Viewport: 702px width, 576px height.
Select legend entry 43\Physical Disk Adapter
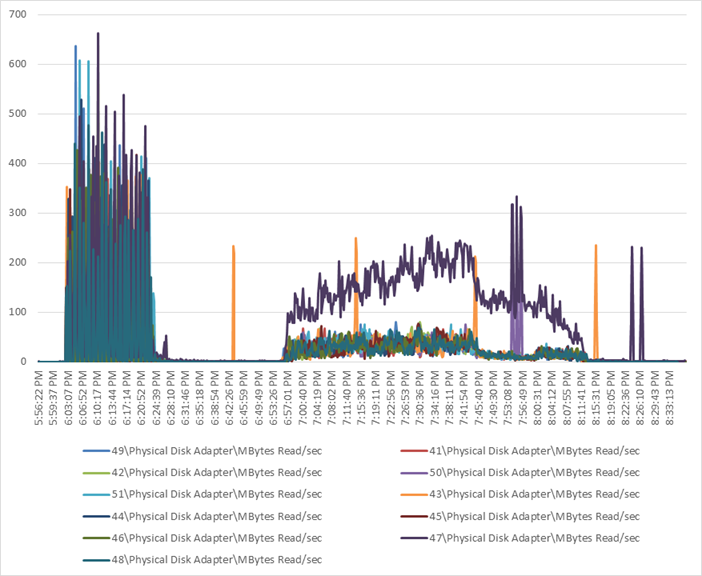tap(520, 494)
